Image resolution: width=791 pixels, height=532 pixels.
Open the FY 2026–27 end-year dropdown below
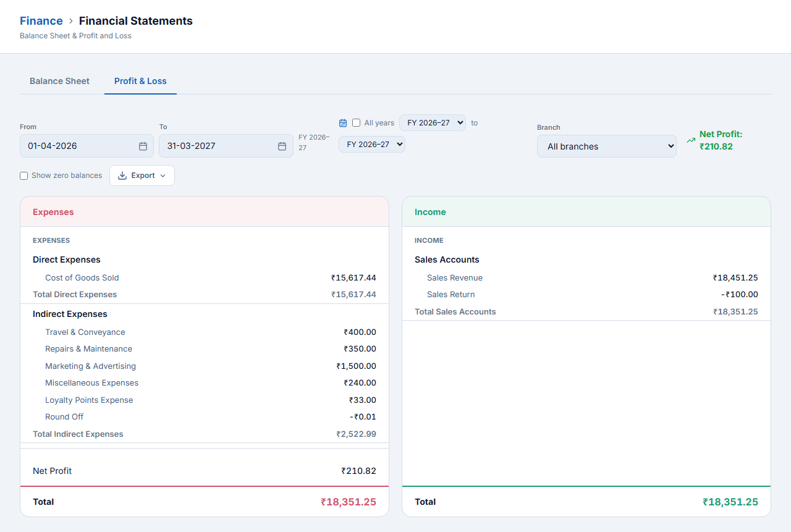pyautogui.click(x=372, y=144)
